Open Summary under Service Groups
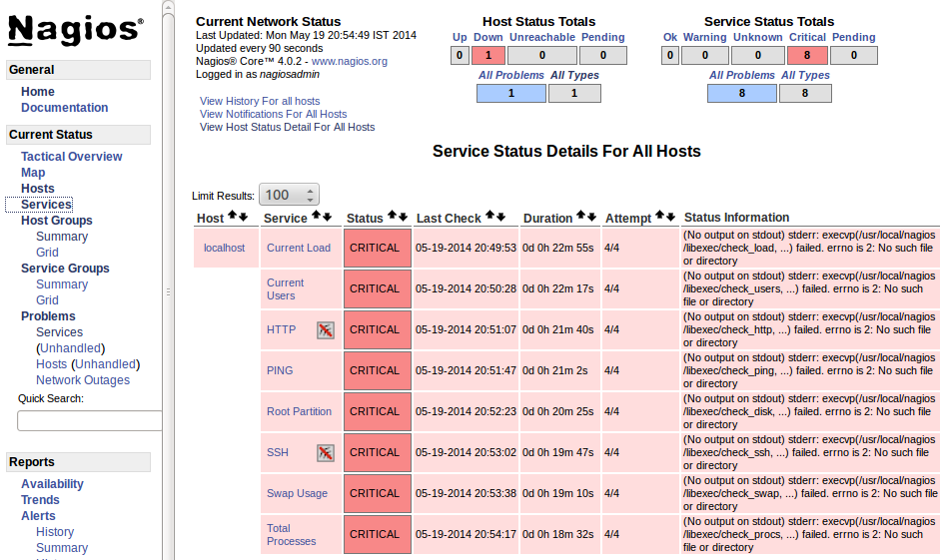The image size is (948, 560). (62, 283)
